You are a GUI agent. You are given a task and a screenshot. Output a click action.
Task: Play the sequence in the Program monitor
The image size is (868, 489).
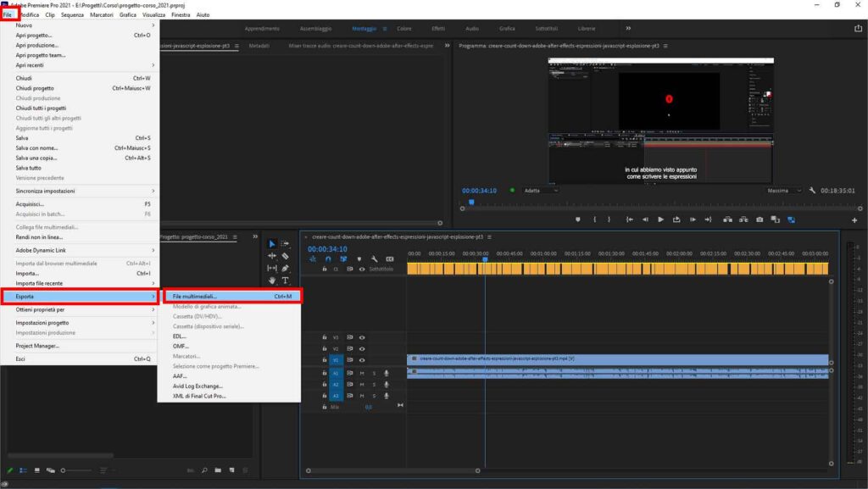click(660, 219)
